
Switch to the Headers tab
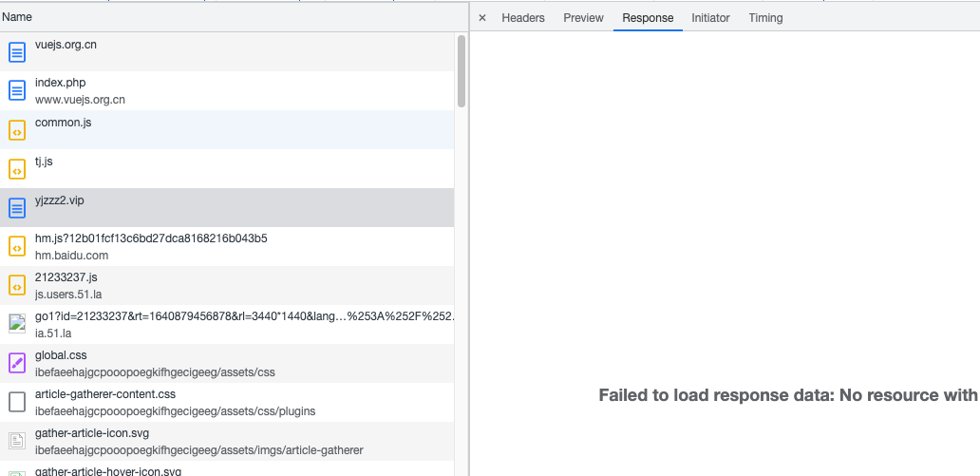point(523,18)
